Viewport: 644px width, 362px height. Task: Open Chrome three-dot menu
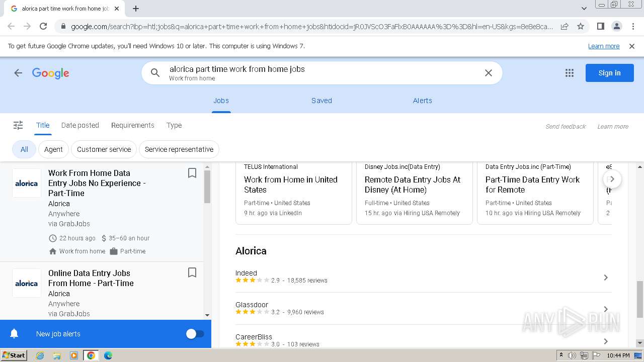pos(632,26)
